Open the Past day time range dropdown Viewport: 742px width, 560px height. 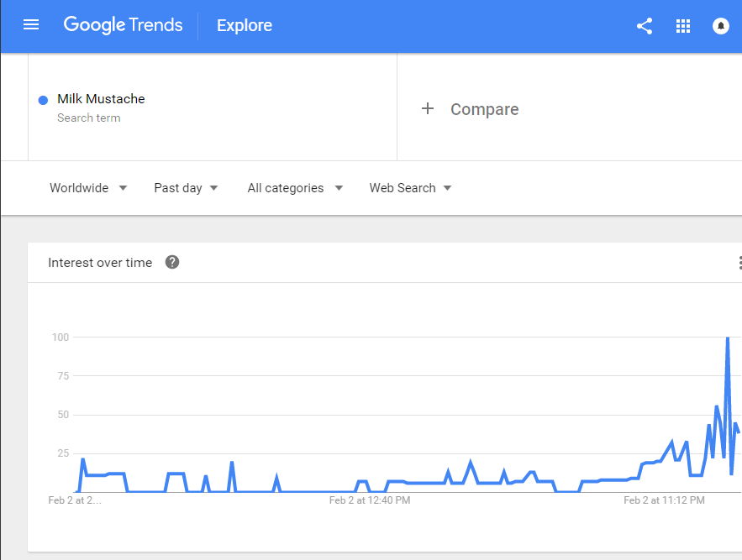(186, 188)
